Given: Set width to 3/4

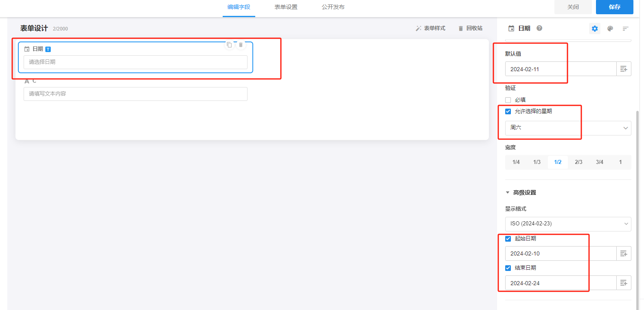Looking at the screenshot, I should 600,162.
